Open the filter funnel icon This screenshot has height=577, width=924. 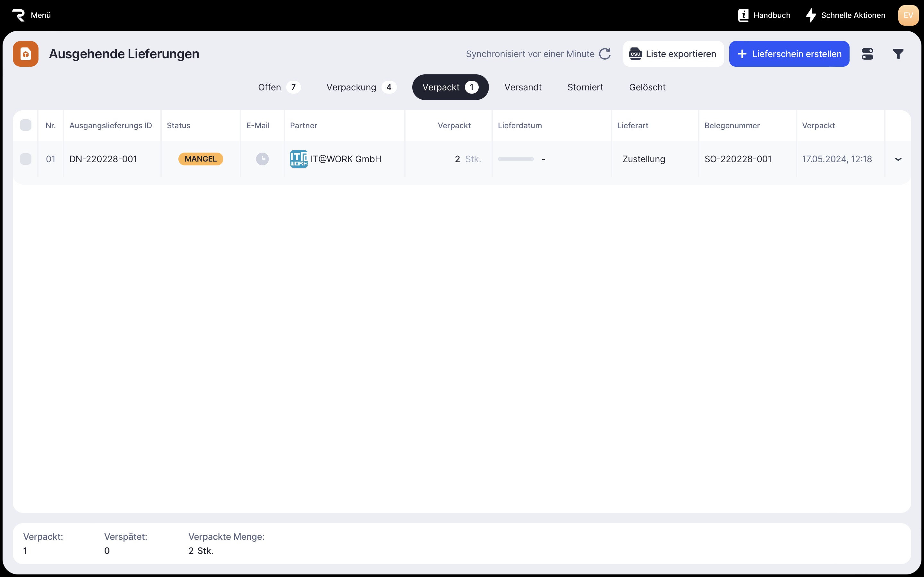(x=898, y=54)
